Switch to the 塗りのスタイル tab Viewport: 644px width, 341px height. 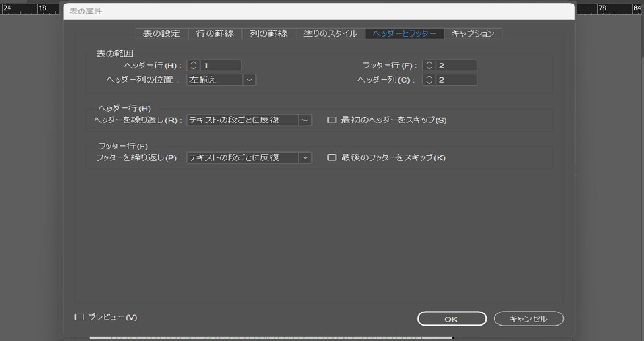[330, 33]
